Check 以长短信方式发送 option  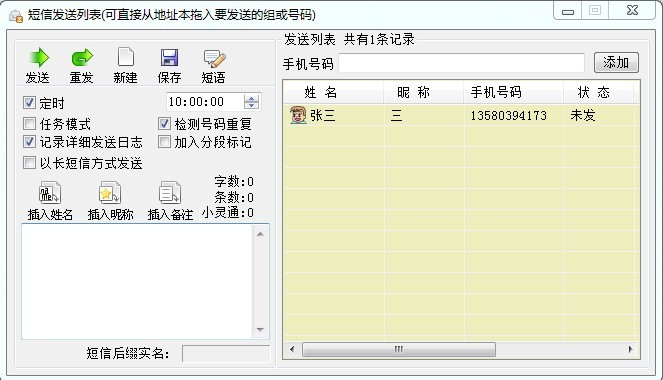coord(29,163)
